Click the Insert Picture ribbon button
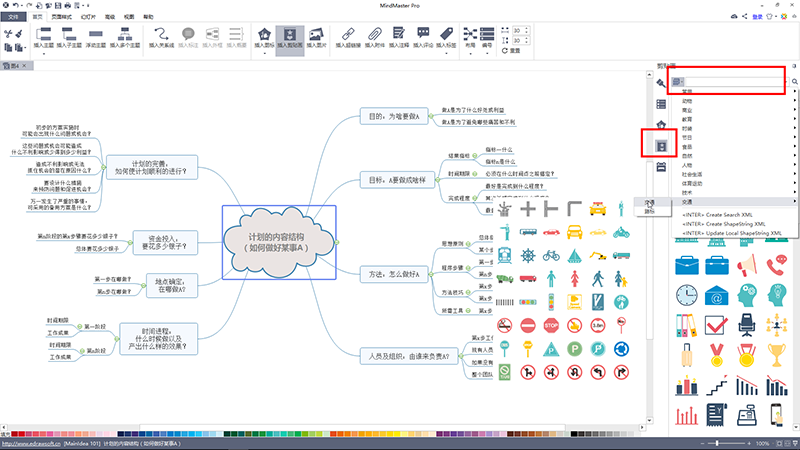Image resolution: width=800 pixels, height=450 pixels. click(x=316, y=37)
